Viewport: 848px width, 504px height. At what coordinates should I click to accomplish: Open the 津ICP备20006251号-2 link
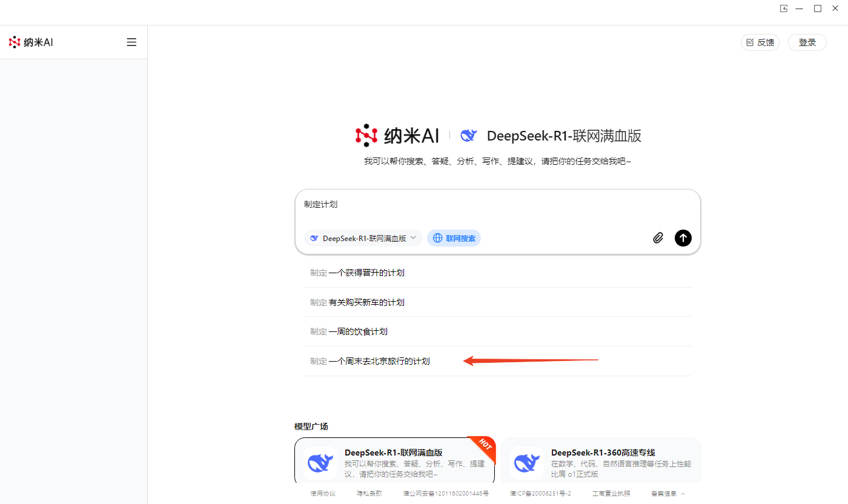point(540,494)
